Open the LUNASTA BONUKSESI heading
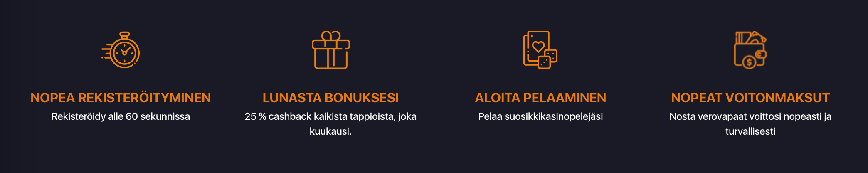 [330, 98]
